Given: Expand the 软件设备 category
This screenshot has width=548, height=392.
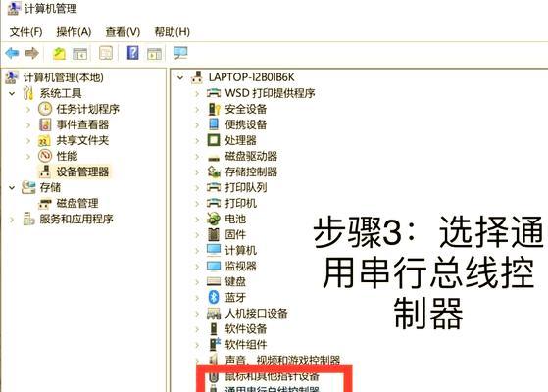Looking at the screenshot, I should 197,329.
